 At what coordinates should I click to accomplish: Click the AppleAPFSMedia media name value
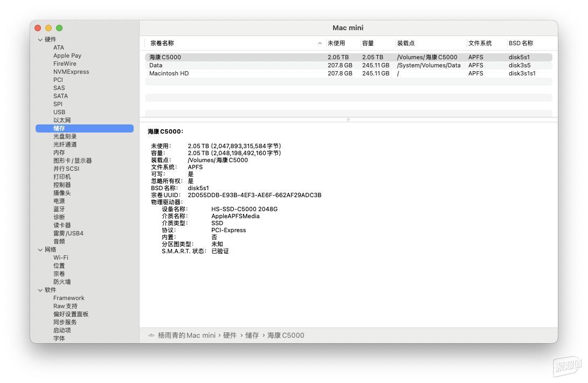235,216
